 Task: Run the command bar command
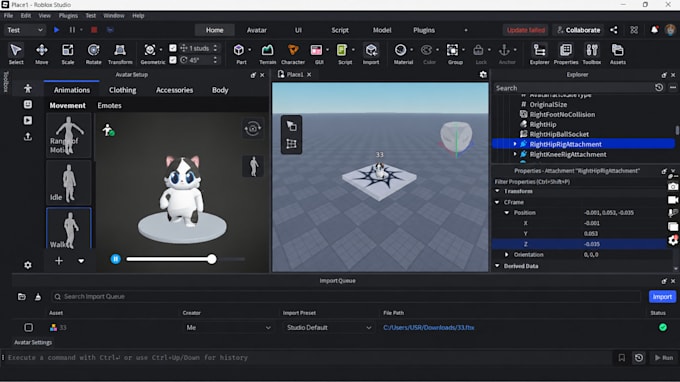(664, 358)
